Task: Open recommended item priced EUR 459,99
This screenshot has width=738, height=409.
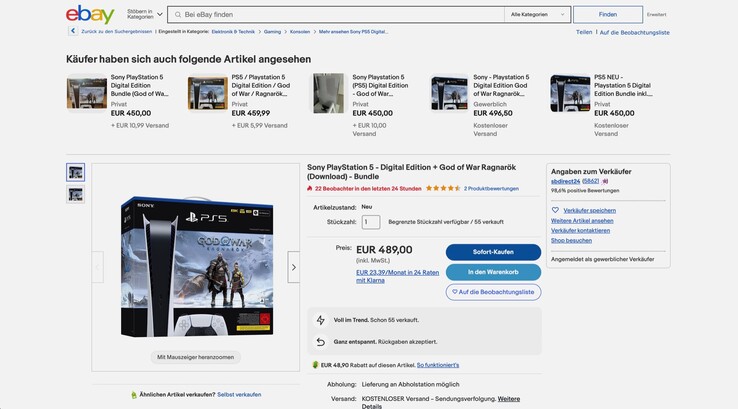Action: [240, 101]
